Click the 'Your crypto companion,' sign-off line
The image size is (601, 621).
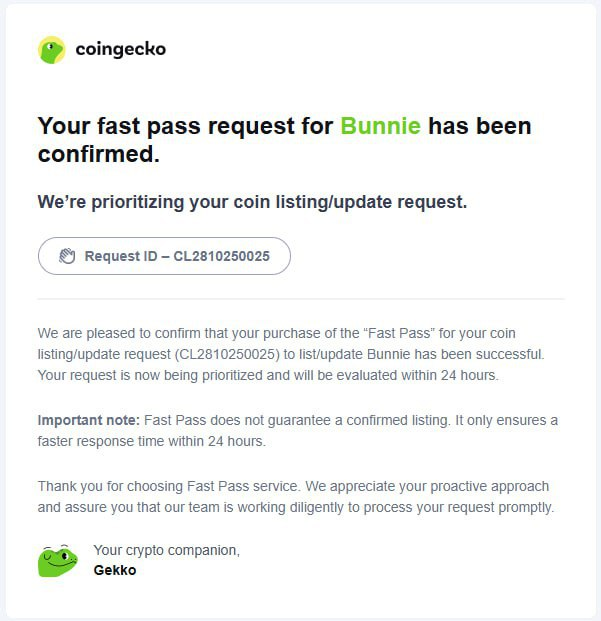click(x=166, y=550)
